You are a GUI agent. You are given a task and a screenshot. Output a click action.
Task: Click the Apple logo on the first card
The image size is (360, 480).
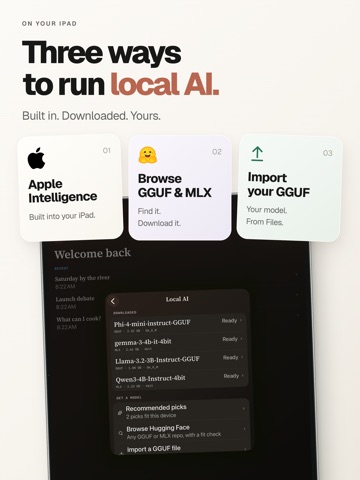pyautogui.click(x=36, y=158)
